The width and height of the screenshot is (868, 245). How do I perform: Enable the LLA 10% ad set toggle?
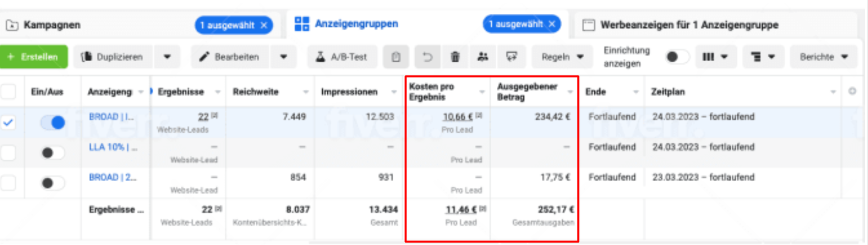click(53, 153)
